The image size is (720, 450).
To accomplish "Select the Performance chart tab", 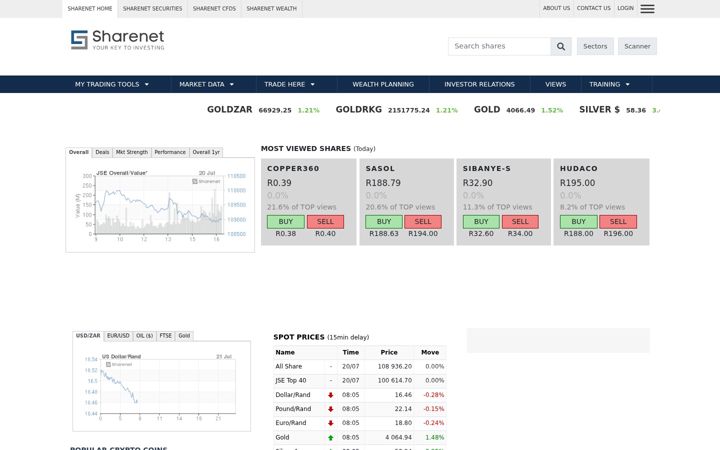I will (x=170, y=152).
